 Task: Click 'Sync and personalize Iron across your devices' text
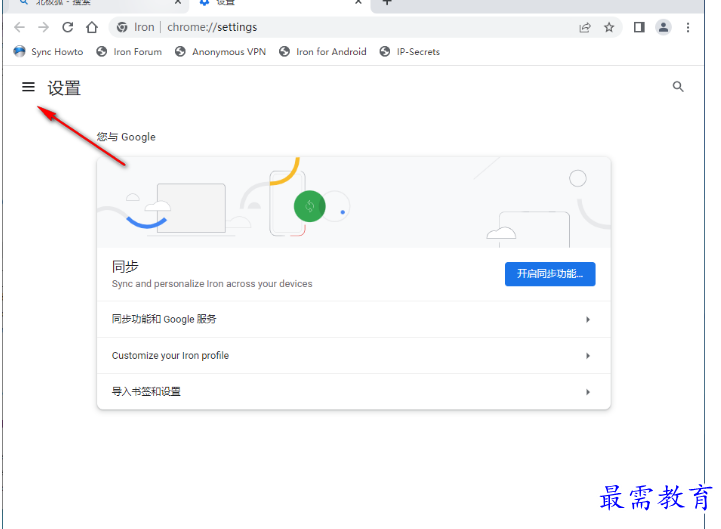click(212, 284)
